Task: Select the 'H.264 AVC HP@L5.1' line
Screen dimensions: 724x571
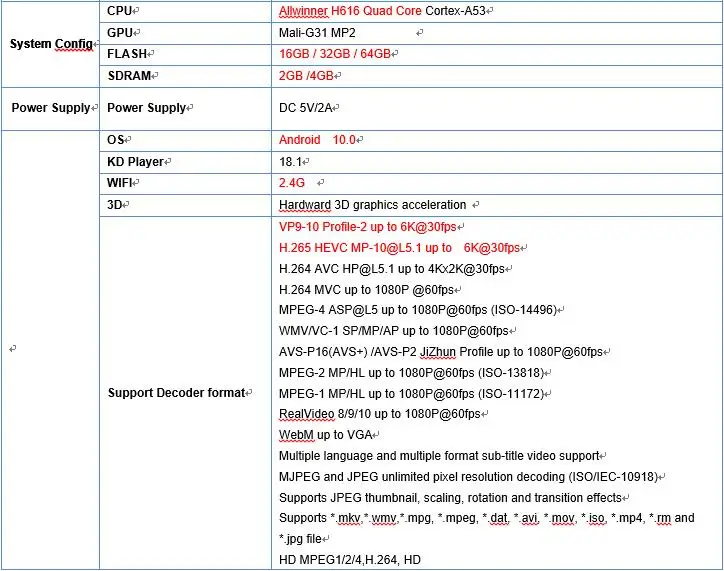Action: pyautogui.click(x=392, y=269)
